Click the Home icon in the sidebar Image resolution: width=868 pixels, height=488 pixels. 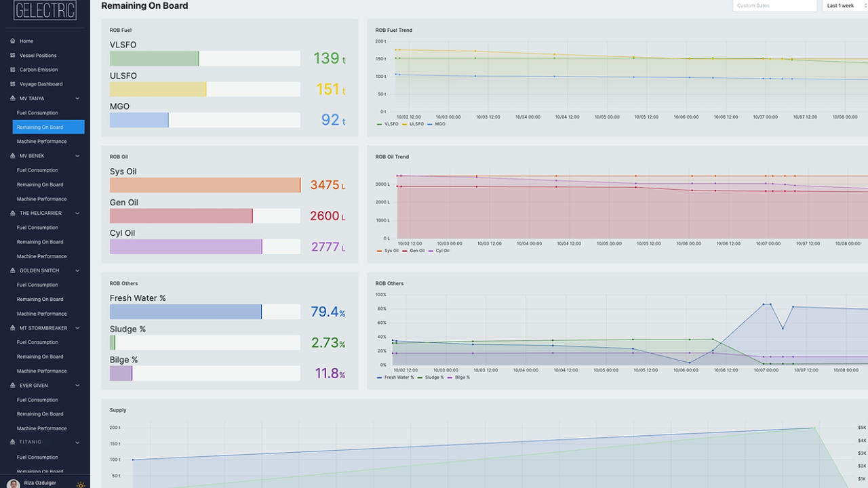pyautogui.click(x=13, y=41)
